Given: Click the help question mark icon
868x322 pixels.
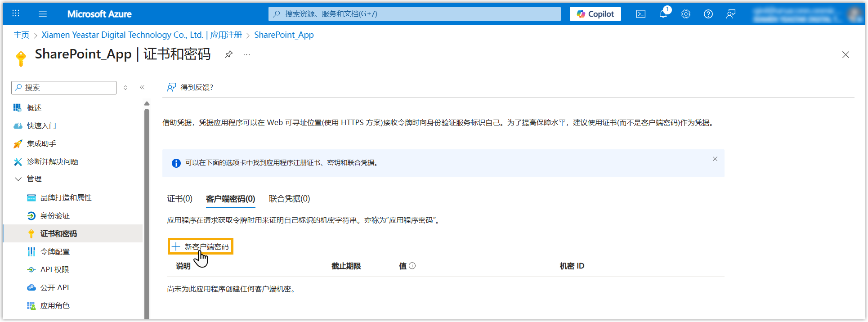Looking at the screenshot, I should coord(708,14).
